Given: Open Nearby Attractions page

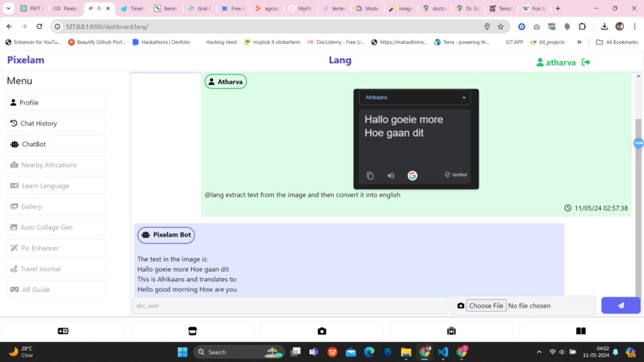Looking at the screenshot, I should point(56,165).
